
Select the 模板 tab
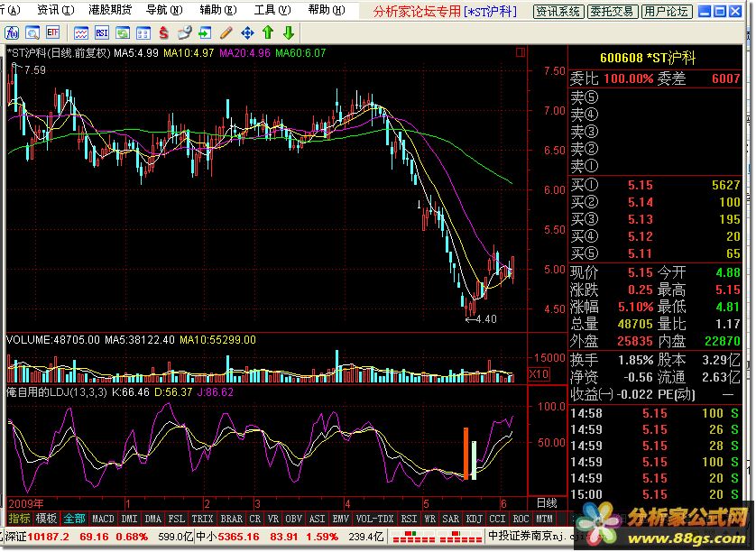46,519
